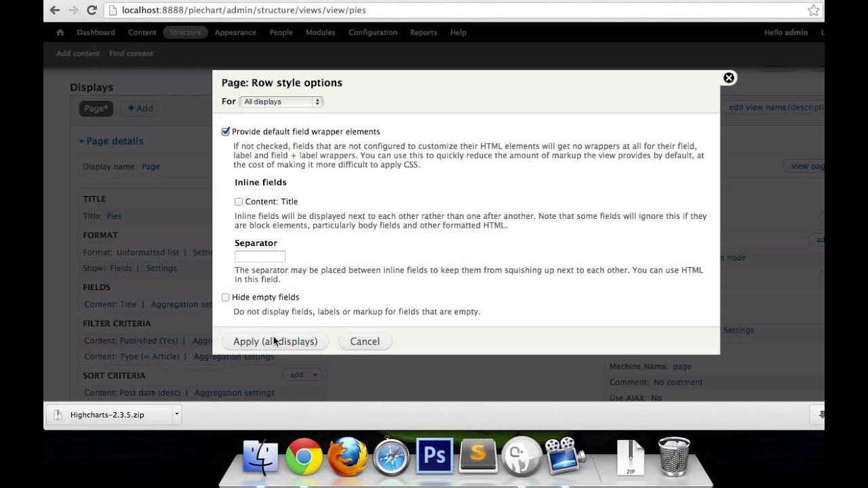Click Apply (all displays) button
The height and width of the screenshot is (488, 868).
tap(275, 342)
